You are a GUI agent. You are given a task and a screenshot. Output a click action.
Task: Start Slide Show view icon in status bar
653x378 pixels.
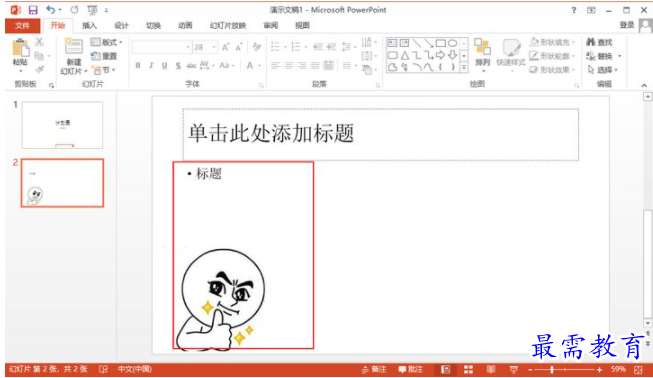pyautogui.click(x=513, y=369)
